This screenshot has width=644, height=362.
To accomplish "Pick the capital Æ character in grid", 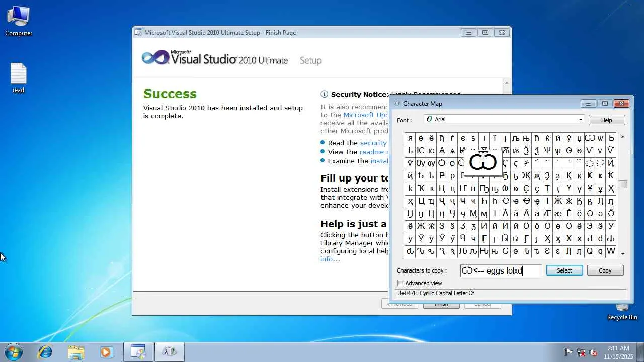I will coord(547,214).
